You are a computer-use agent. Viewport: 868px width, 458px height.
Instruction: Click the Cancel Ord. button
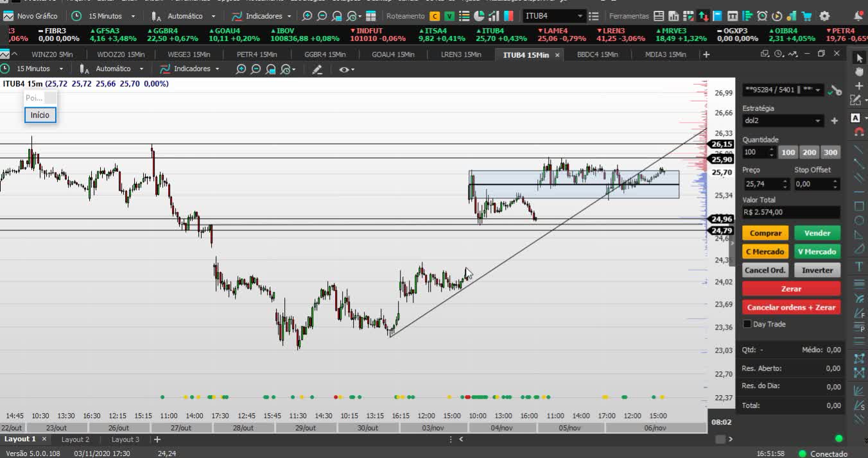(765, 270)
